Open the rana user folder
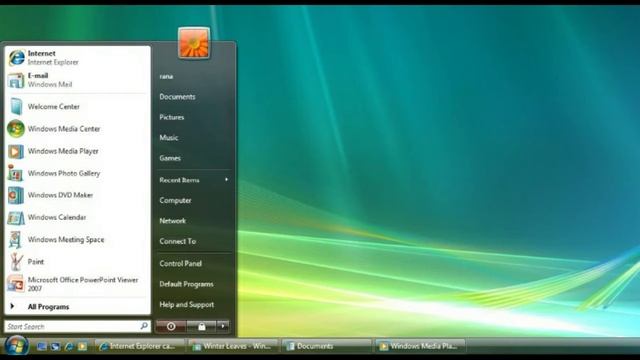The image size is (640, 360). [166, 76]
